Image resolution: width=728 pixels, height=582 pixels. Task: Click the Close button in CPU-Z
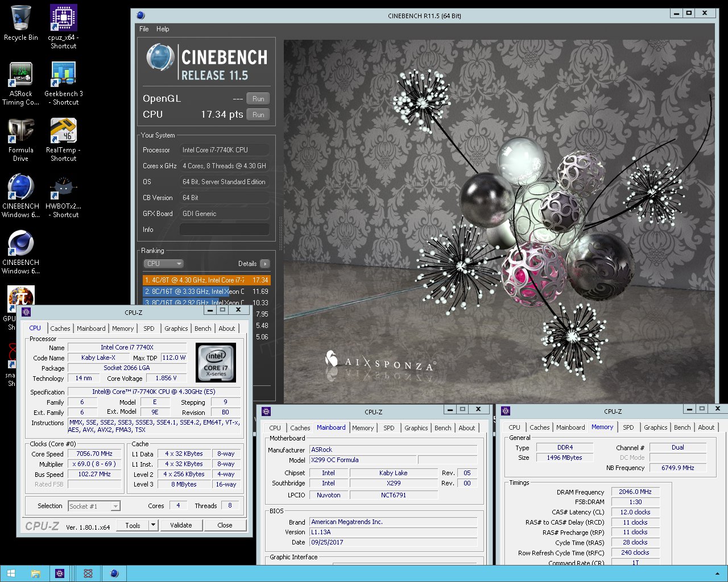(225, 525)
